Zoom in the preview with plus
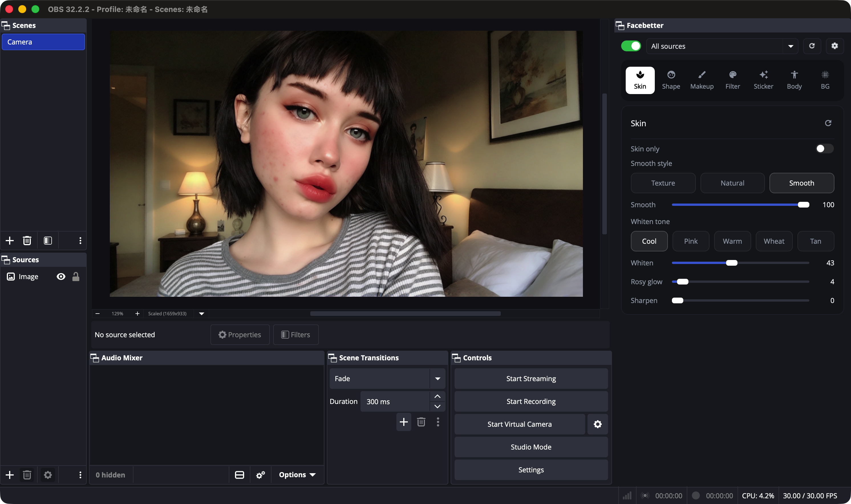Image resolution: width=851 pixels, height=504 pixels. [137, 314]
